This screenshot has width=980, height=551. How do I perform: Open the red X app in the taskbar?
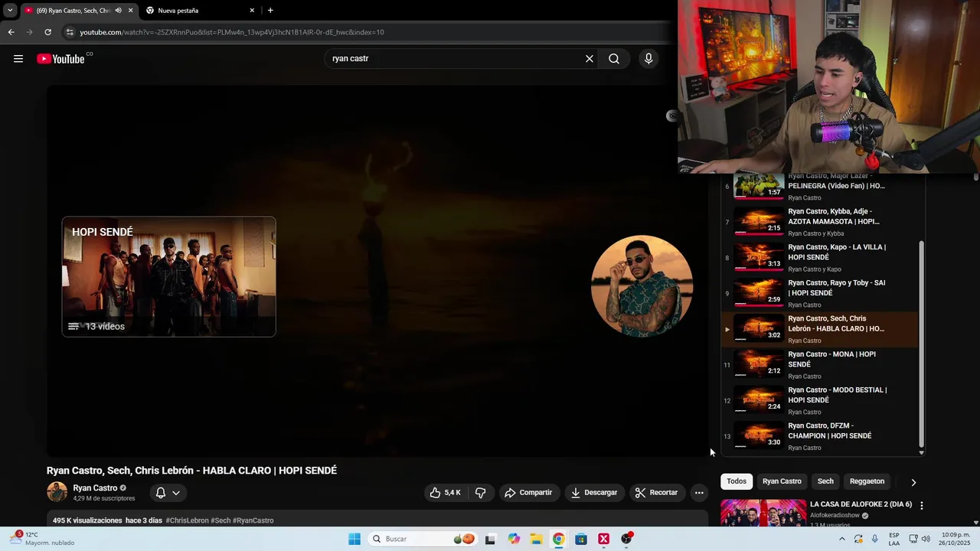(x=603, y=539)
